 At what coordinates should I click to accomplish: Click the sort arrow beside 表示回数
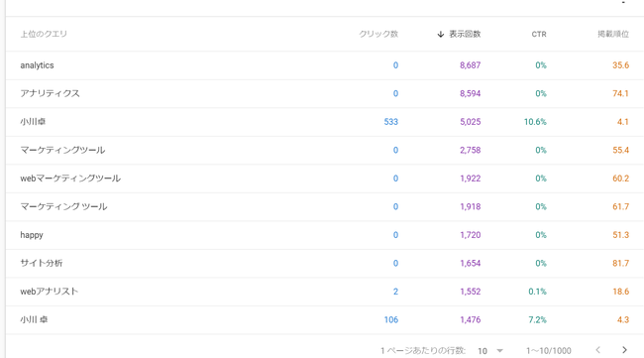click(441, 34)
